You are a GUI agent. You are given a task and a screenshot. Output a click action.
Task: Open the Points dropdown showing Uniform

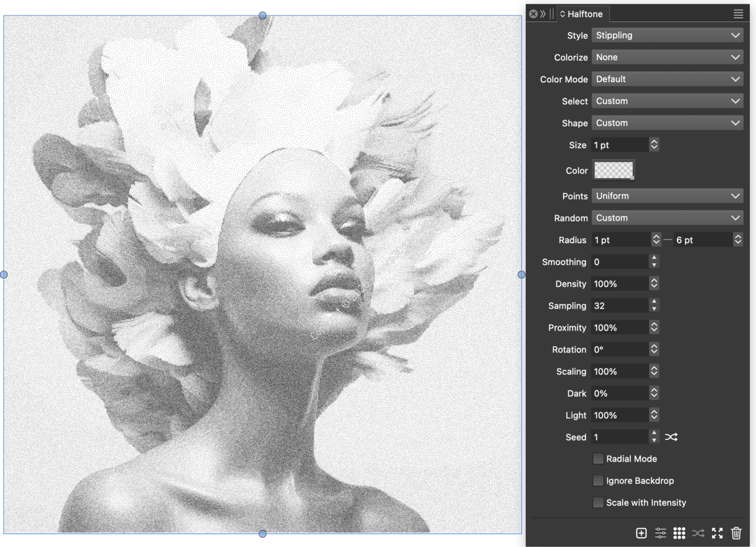click(667, 196)
